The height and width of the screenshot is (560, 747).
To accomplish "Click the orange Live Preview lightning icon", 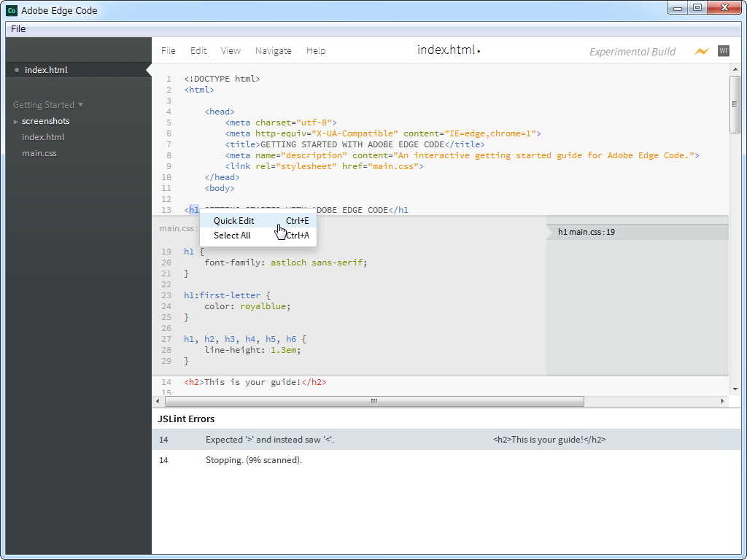I will click(x=701, y=51).
